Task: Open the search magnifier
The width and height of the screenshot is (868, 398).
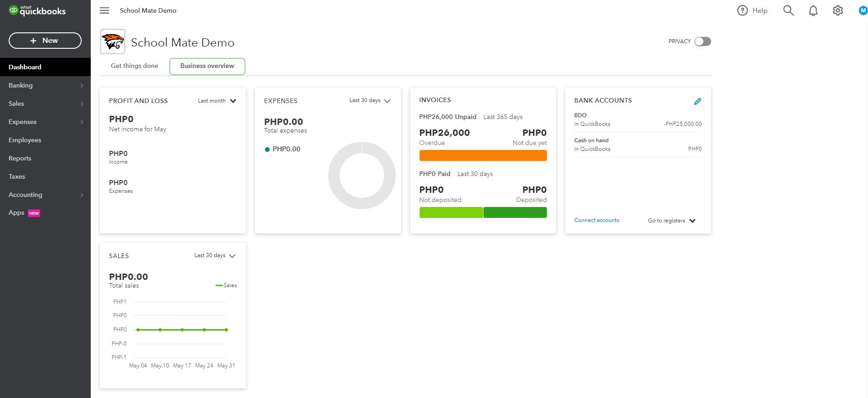Action: tap(789, 10)
